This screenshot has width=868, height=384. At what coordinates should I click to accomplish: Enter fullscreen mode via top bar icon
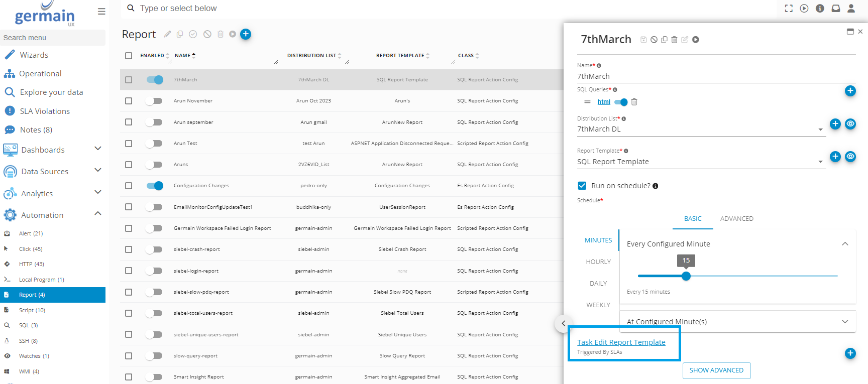[789, 9]
